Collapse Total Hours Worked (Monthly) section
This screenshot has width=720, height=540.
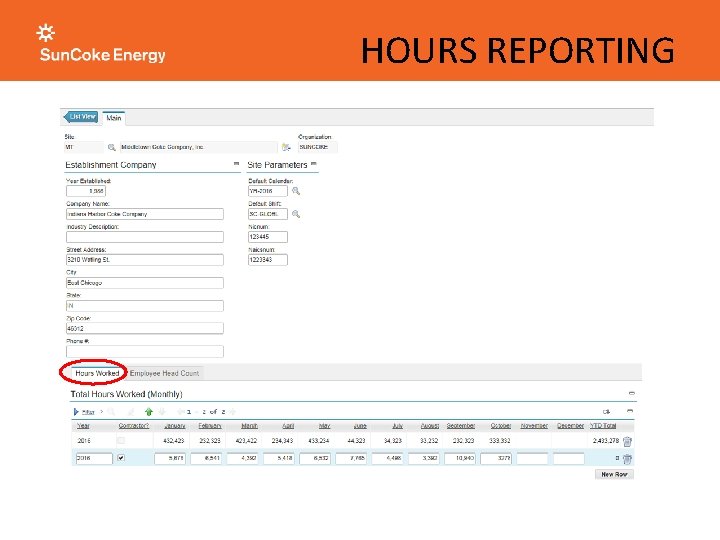(x=632, y=394)
